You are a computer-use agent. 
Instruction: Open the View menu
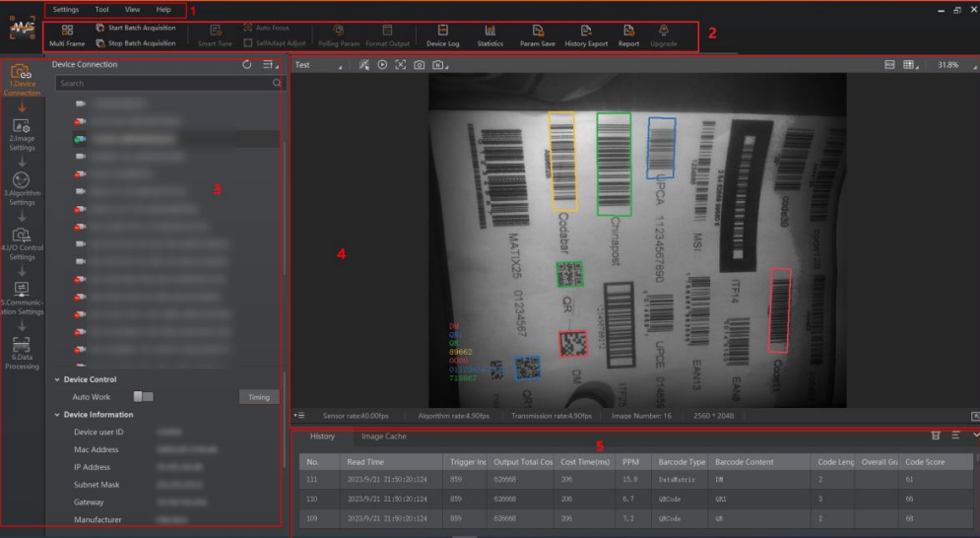(x=133, y=10)
